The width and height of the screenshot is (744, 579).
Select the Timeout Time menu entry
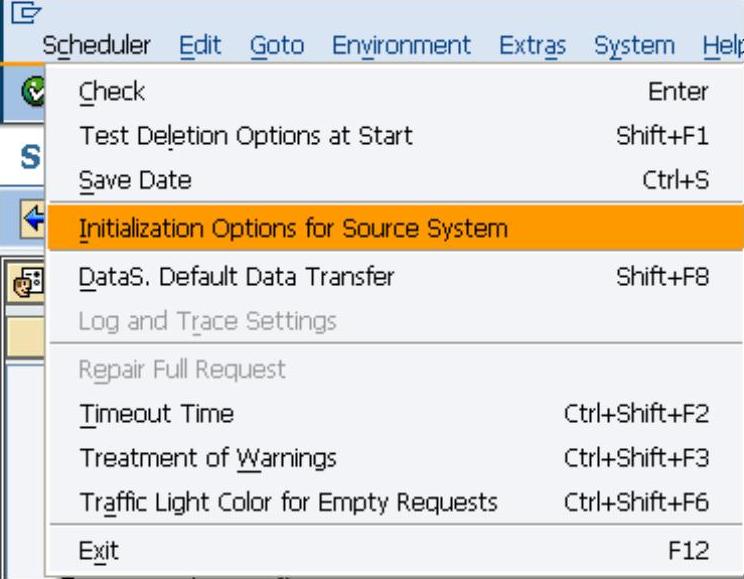(x=156, y=414)
